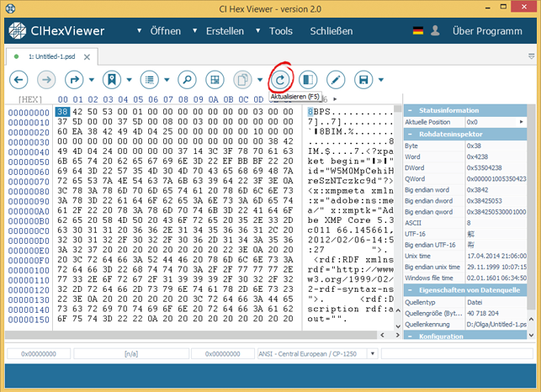Click the back navigation arrow icon
The width and height of the screenshot is (541, 392).
click(x=19, y=80)
